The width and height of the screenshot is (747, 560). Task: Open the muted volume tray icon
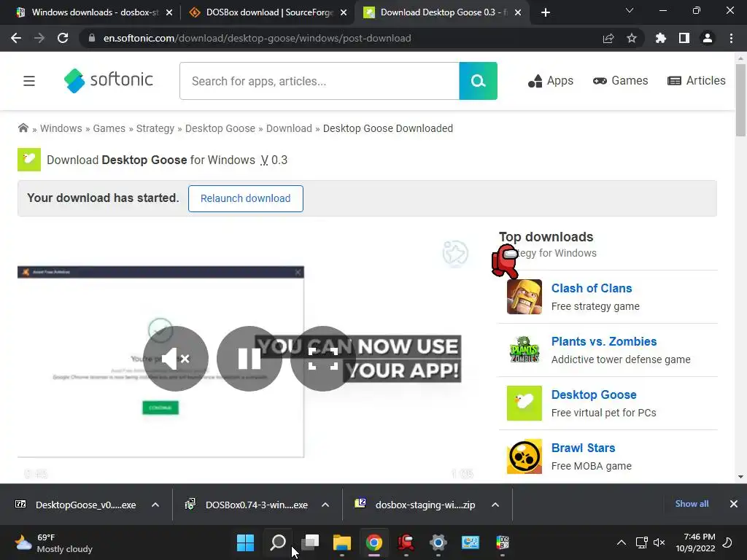click(659, 542)
